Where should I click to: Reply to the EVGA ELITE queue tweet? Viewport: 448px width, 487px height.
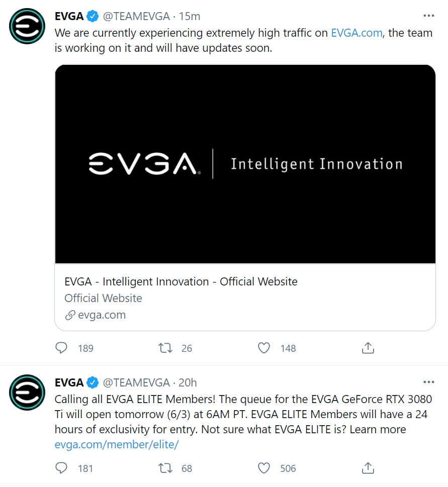pos(61,468)
